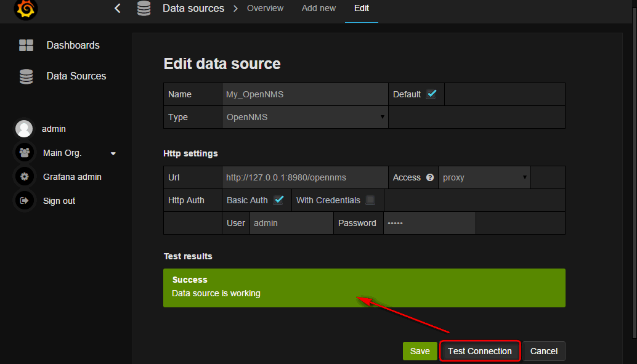
Task: Click the Grafana admin gear icon
Action: tap(25, 177)
